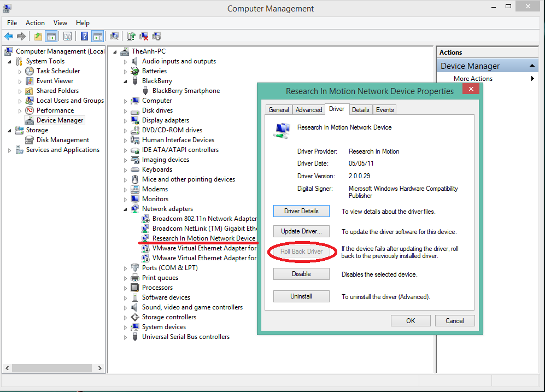The height and width of the screenshot is (392, 545).
Task: Open Help via blue question mark icon
Action: click(85, 36)
